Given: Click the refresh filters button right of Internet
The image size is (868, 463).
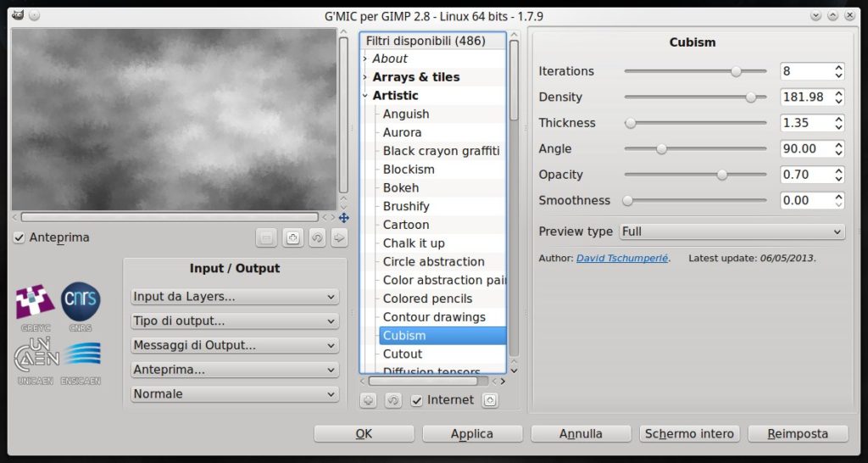Looking at the screenshot, I should pos(489,400).
